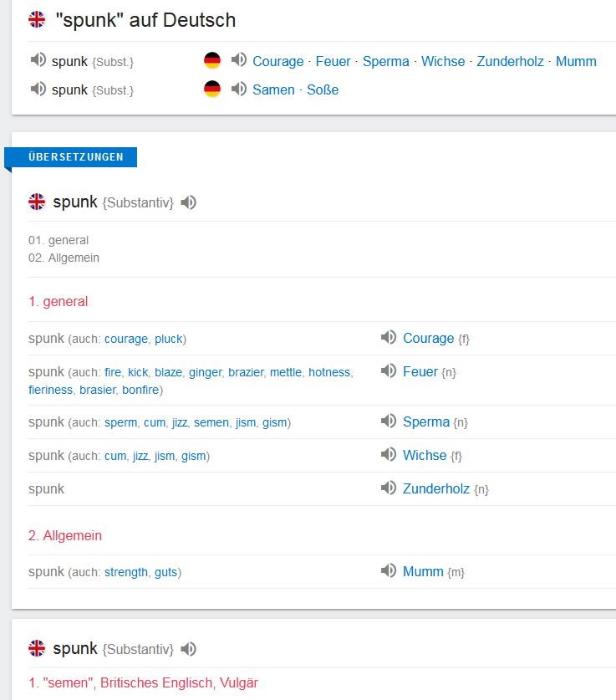Click the blue Übersetzungen tab label
Screen dimensions: 616x700
[75, 157]
